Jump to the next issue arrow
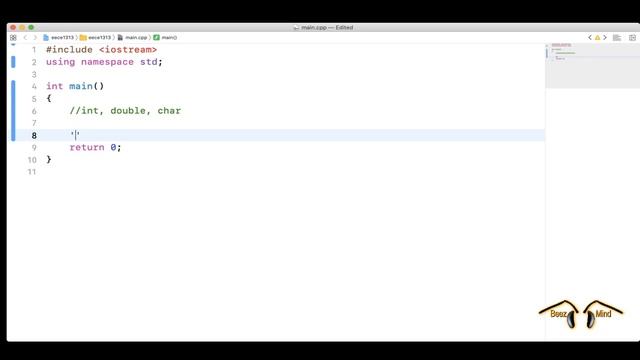Viewport: 640px width, 360px height. pos(605,38)
